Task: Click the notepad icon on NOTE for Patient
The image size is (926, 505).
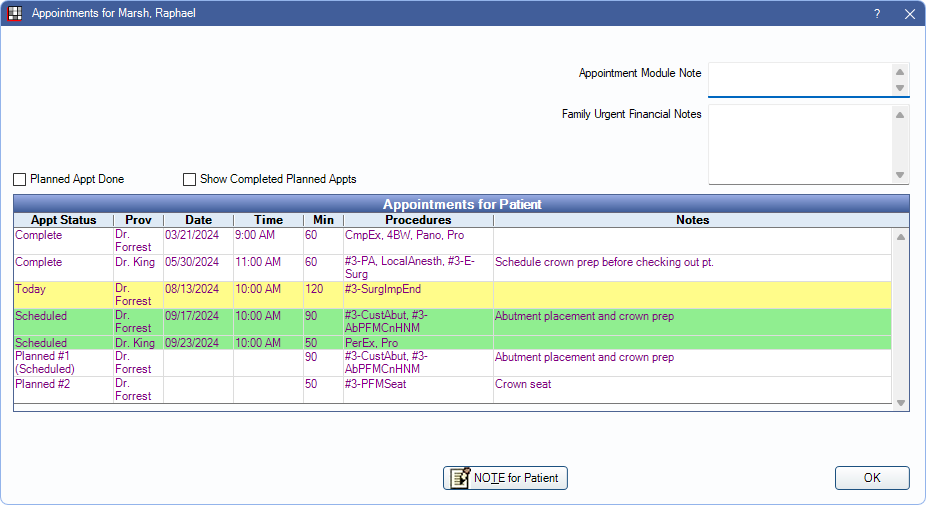Action: (x=460, y=478)
